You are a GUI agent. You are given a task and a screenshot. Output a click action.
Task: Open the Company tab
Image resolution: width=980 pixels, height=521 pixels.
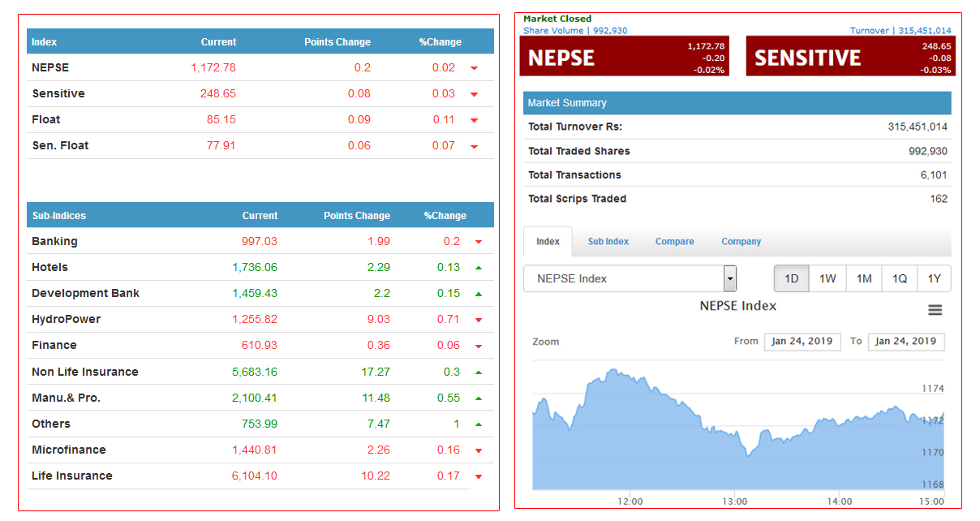coord(741,241)
